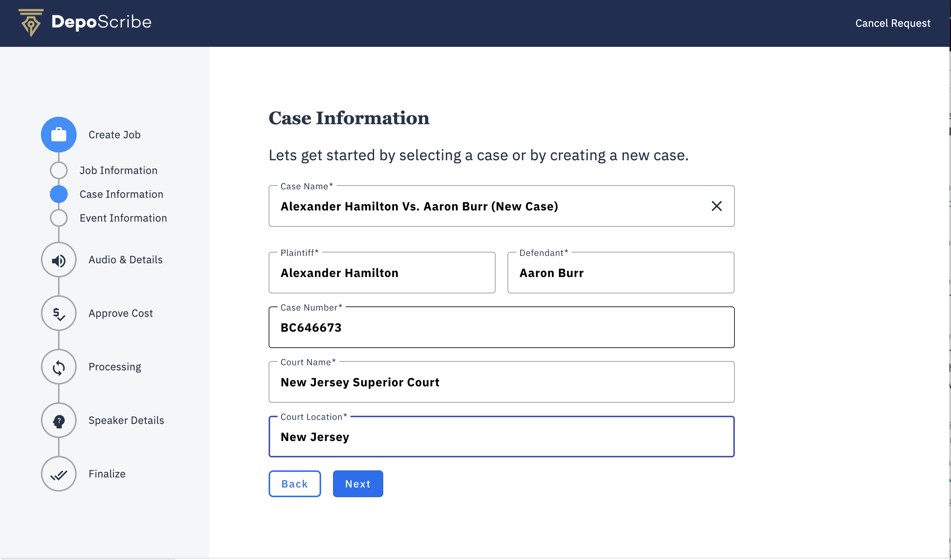
Task: Select the Case Information step circle
Action: click(x=58, y=194)
